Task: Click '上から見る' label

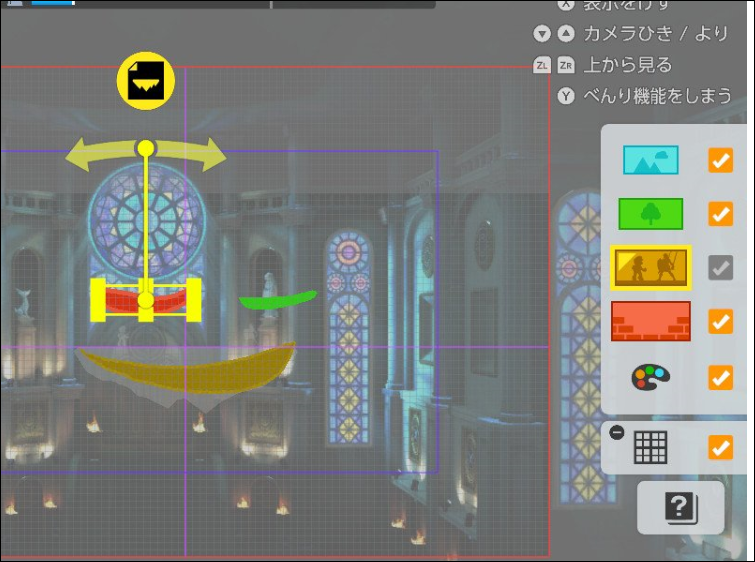Action: pos(627,65)
